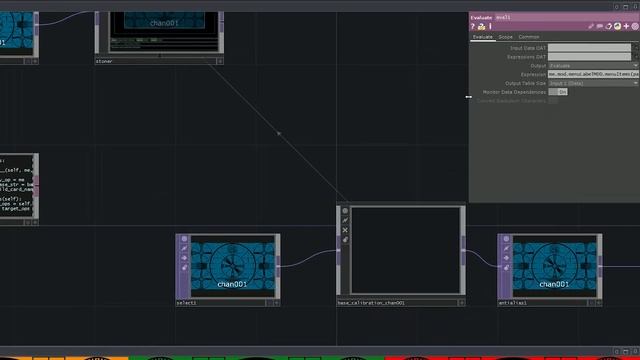Click the arrow flag on antialias1 node
Screen dimensions: 640x360
pos(506,258)
